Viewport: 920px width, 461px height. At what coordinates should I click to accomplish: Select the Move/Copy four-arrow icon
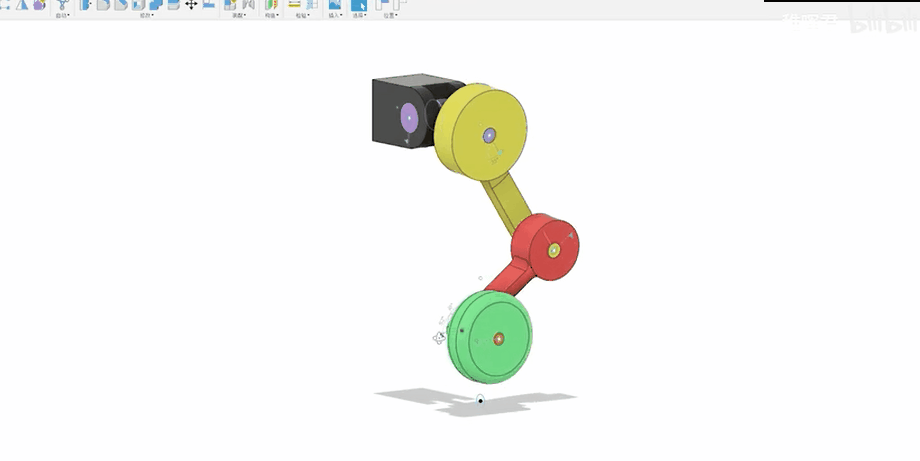click(x=191, y=4)
